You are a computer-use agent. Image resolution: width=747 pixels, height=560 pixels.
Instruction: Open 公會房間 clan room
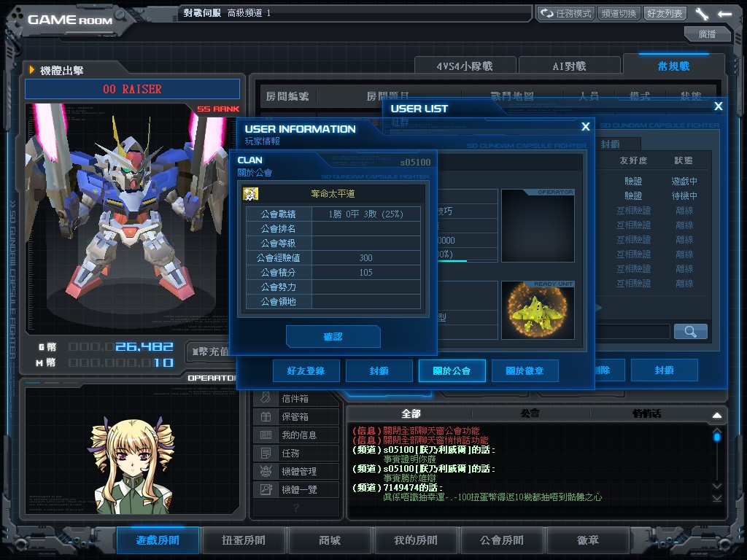(x=502, y=540)
